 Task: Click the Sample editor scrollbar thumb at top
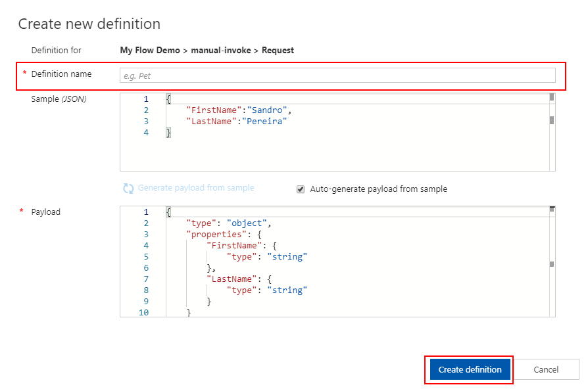(x=551, y=97)
